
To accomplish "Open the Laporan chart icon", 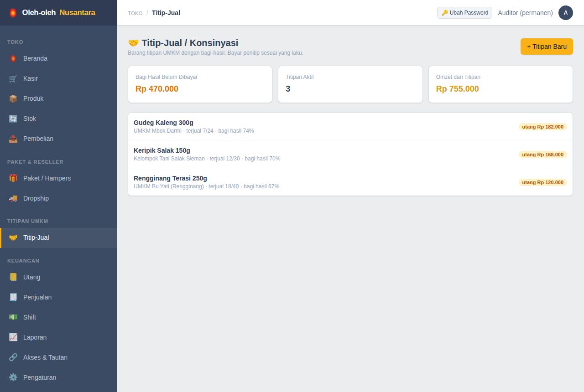I will [13, 337].
